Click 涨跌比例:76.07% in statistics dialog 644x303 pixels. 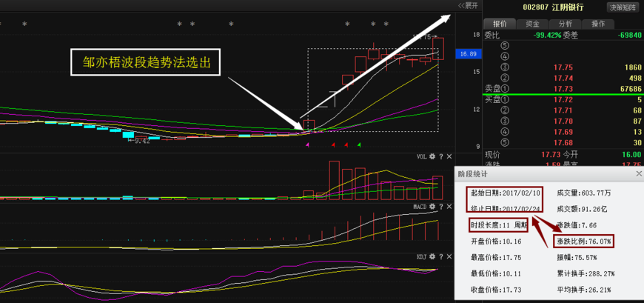583,242
